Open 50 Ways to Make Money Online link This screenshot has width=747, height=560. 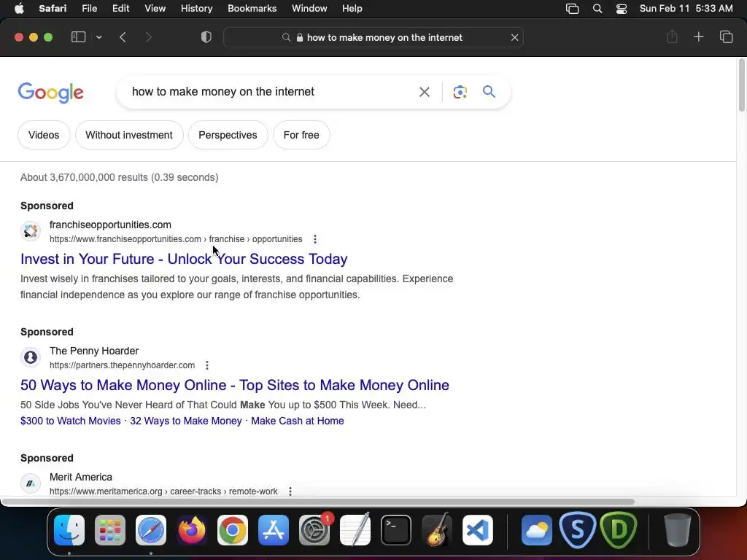(235, 385)
